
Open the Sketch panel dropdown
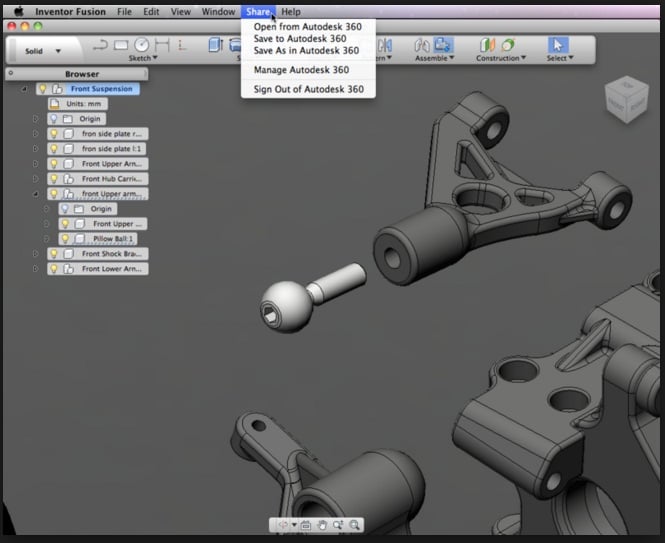pos(143,58)
